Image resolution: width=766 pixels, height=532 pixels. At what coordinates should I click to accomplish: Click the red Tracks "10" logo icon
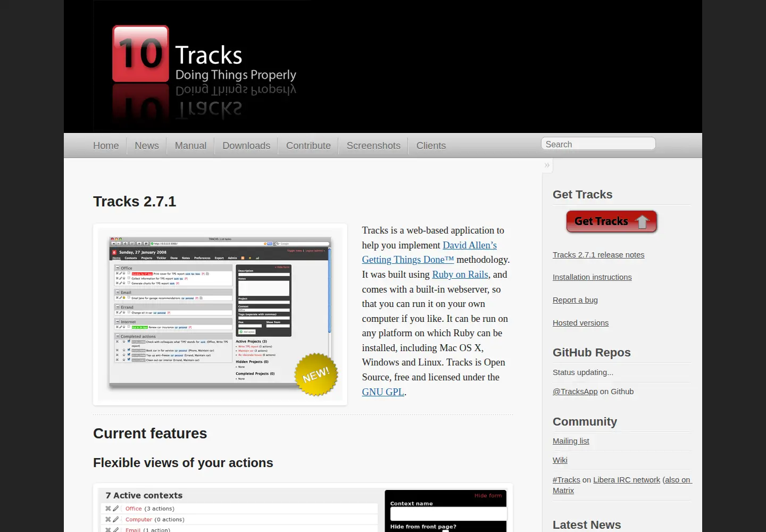(x=140, y=54)
